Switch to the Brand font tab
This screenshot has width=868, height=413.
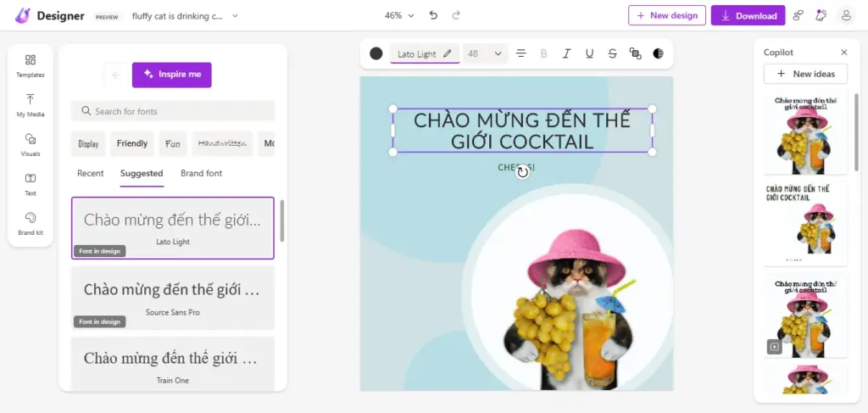201,173
